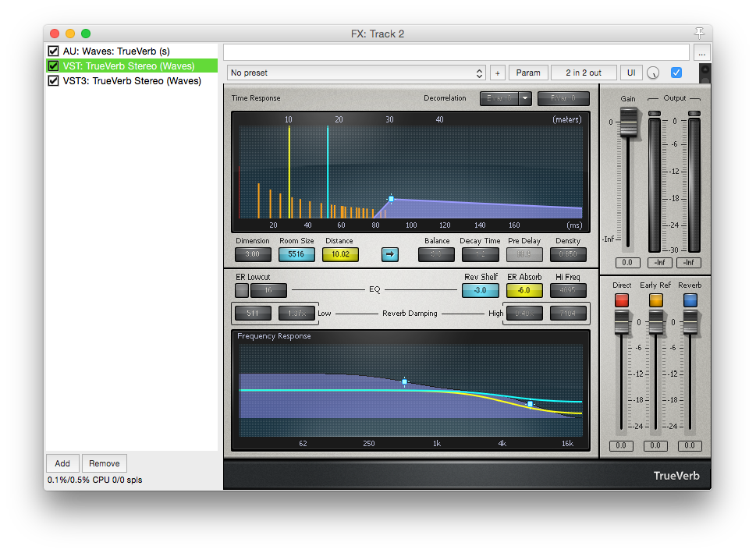Click the pin window icon
The image size is (756, 553).
click(x=699, y=33)
